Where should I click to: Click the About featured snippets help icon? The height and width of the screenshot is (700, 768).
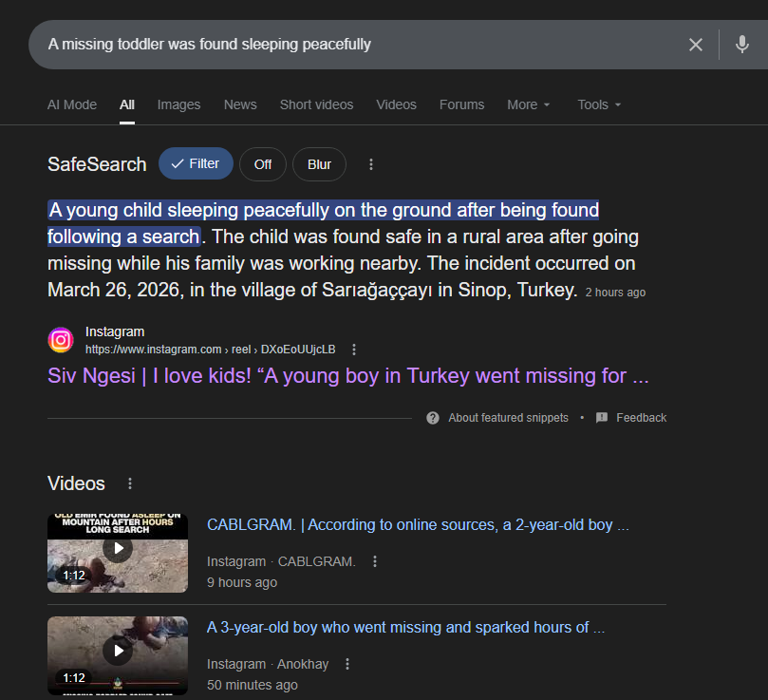433,418
